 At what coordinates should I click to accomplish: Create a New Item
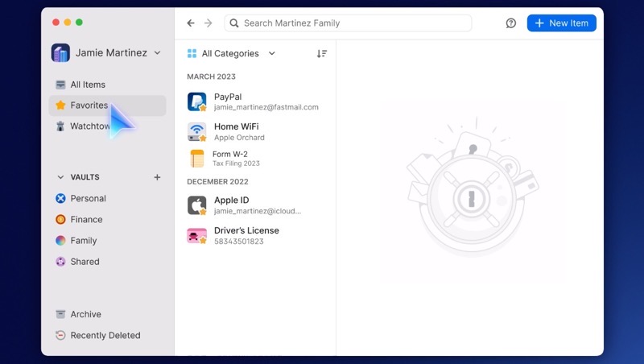[x=561, y=23]
